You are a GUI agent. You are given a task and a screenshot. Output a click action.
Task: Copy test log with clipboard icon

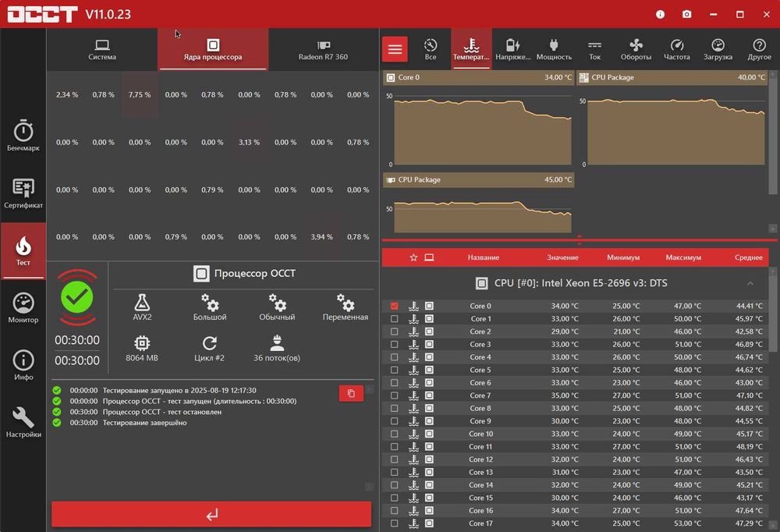point(351,393)
